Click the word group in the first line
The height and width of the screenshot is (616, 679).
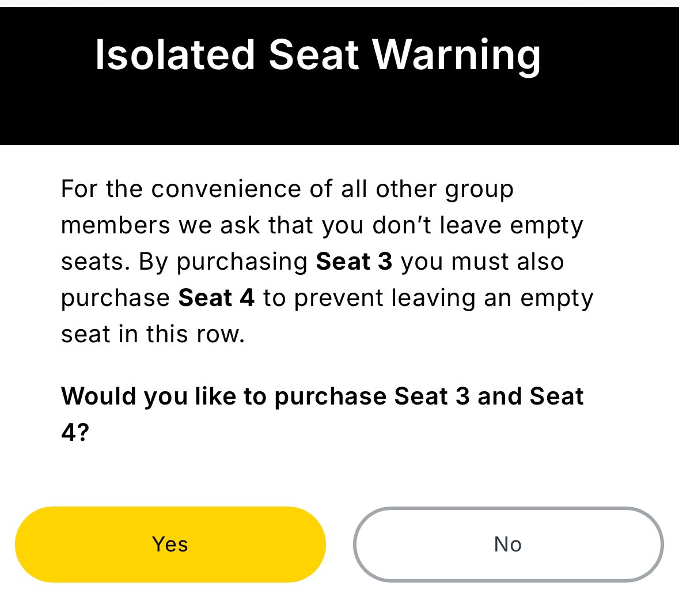point(479,191)
